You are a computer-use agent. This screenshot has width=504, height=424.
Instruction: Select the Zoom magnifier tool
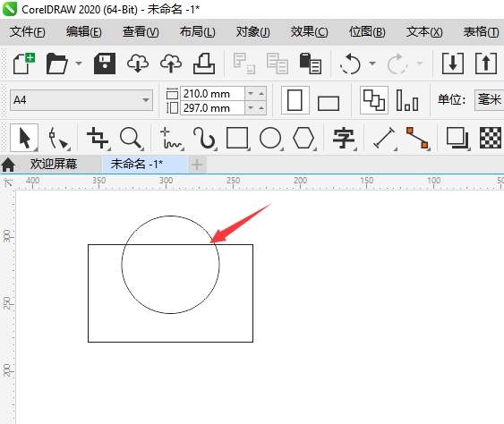coord(131,138)
